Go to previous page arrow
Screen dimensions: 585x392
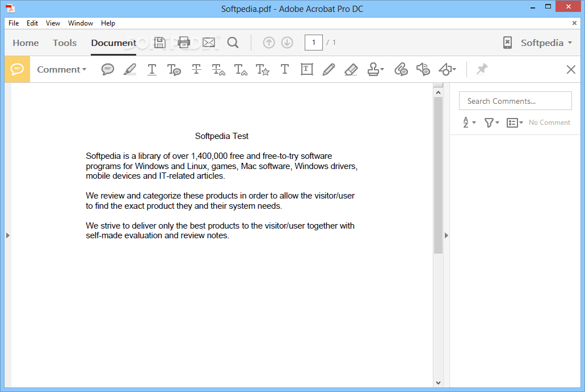pos(268,43)
